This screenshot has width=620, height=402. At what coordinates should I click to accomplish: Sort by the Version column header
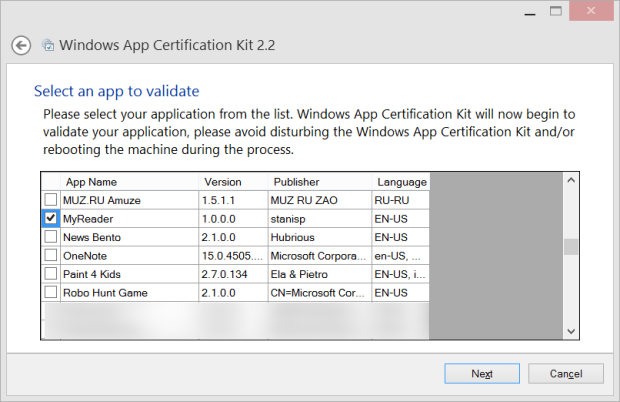[x=233, y=182]
